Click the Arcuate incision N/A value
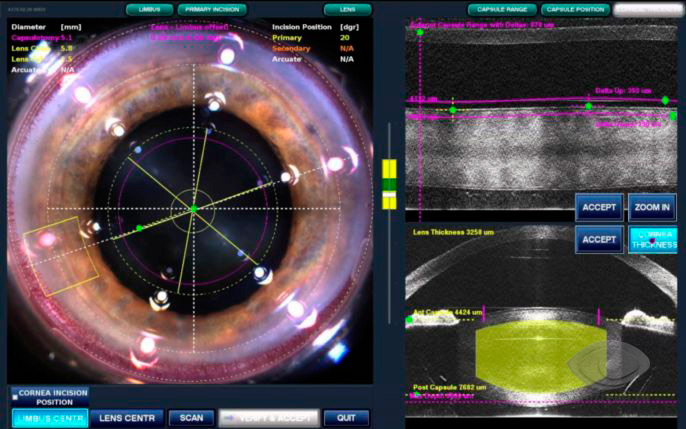 (347, 59)
